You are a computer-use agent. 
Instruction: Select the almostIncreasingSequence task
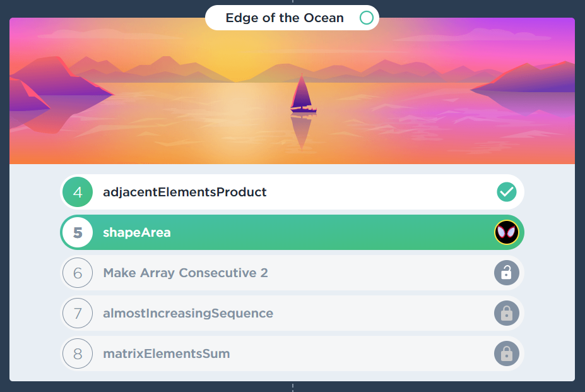pyautogui.click(x=188, y=313)
